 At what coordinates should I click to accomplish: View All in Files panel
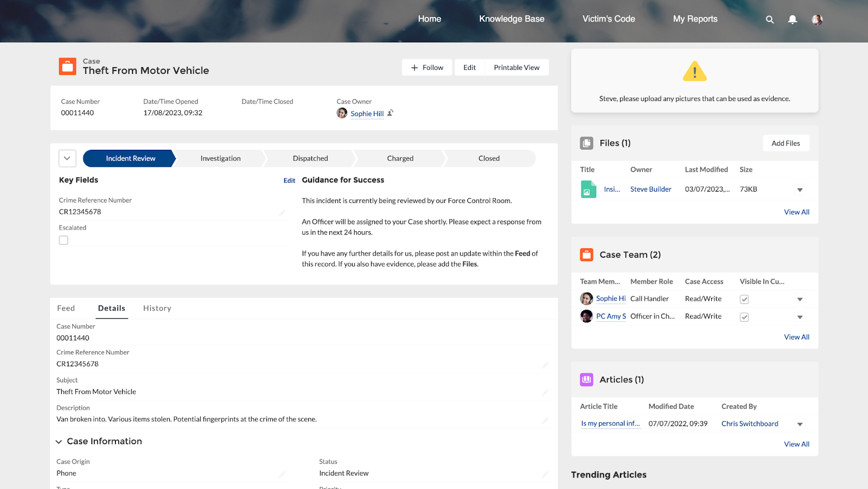[x=796, y=212]
